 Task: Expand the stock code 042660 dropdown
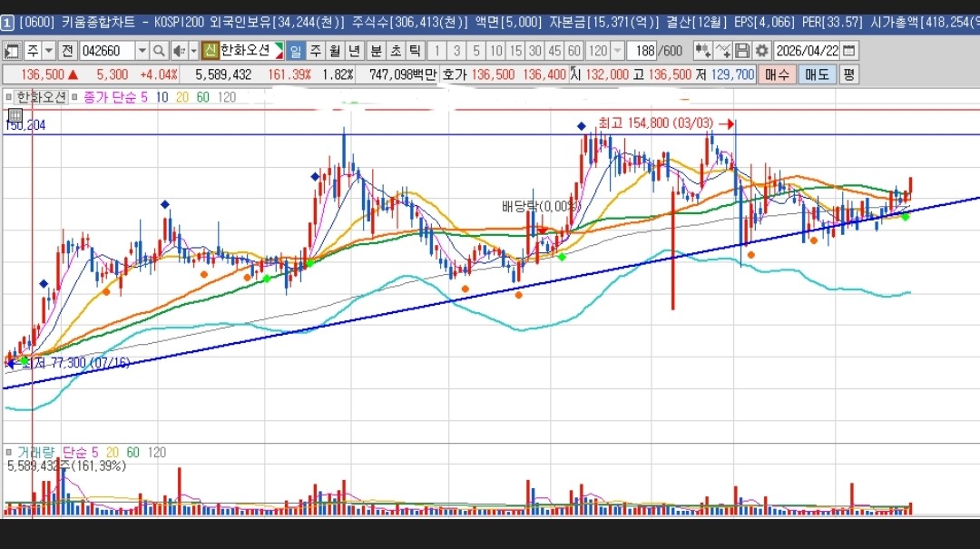pyautogui.click(x=142, y=51)
